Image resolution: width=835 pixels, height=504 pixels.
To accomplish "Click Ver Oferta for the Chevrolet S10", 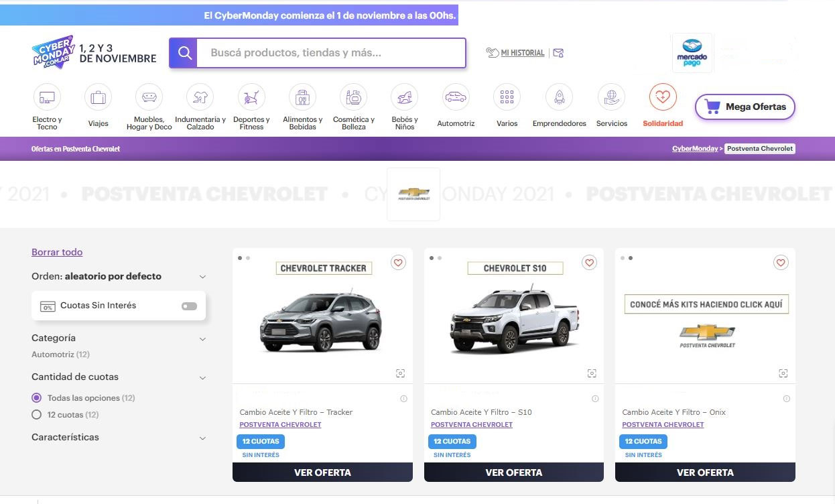I will [x=513, y=472].
